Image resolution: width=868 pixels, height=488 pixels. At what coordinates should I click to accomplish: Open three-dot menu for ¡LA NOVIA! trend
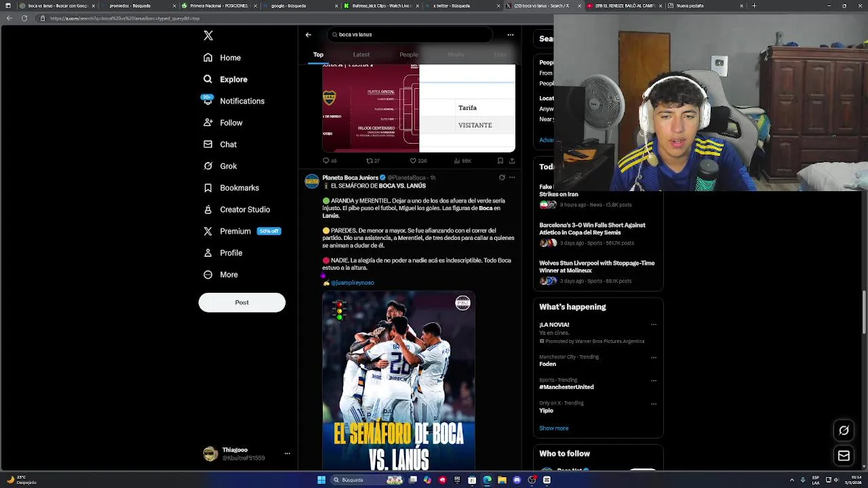point(654,325)
